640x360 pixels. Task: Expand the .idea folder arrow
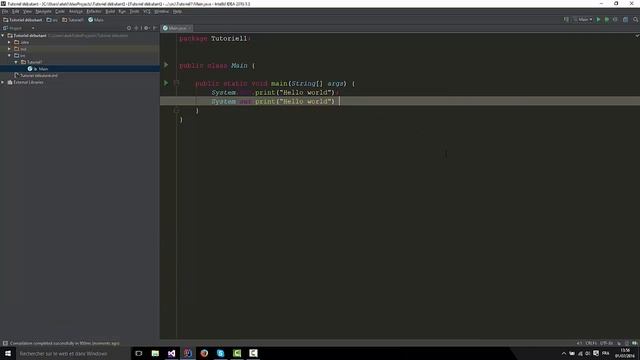pos(9,42)
